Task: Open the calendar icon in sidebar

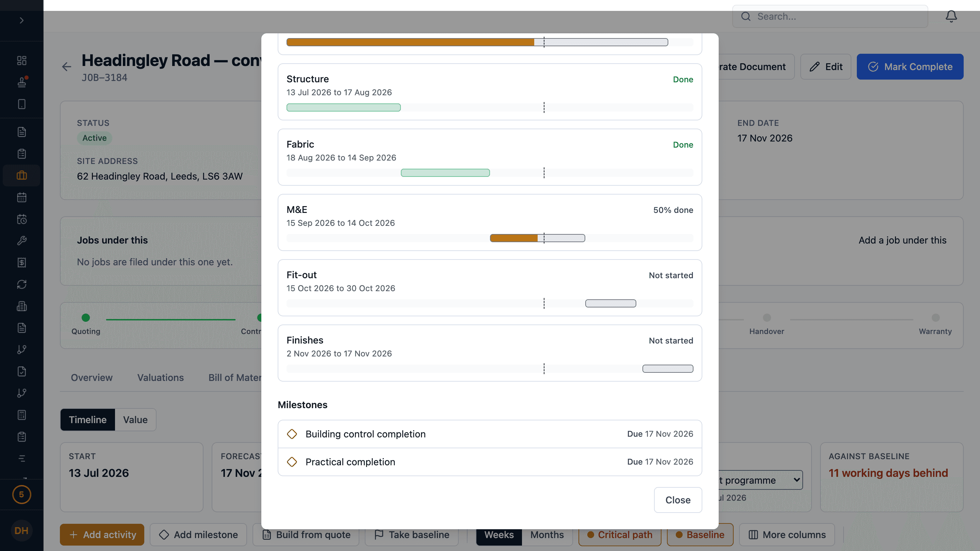Action: point(22,197)
